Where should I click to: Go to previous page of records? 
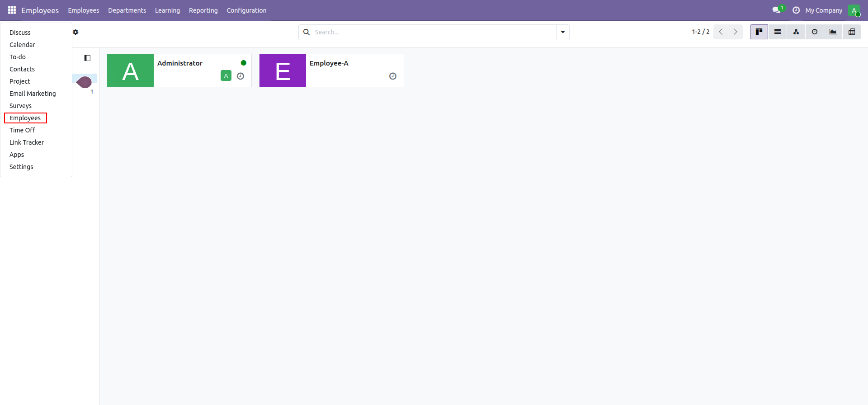click(x=721, y=32)
